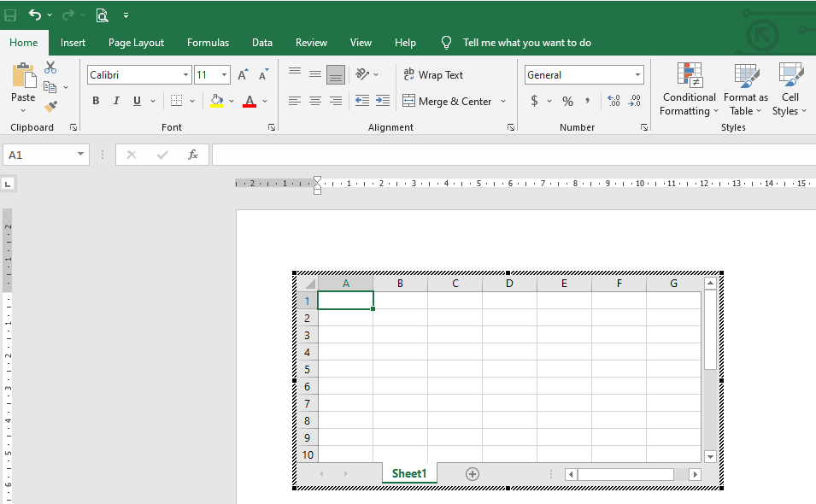Click the Cut scissors icon
Screen dimensions: 816x504
click(x=50, y=67)
